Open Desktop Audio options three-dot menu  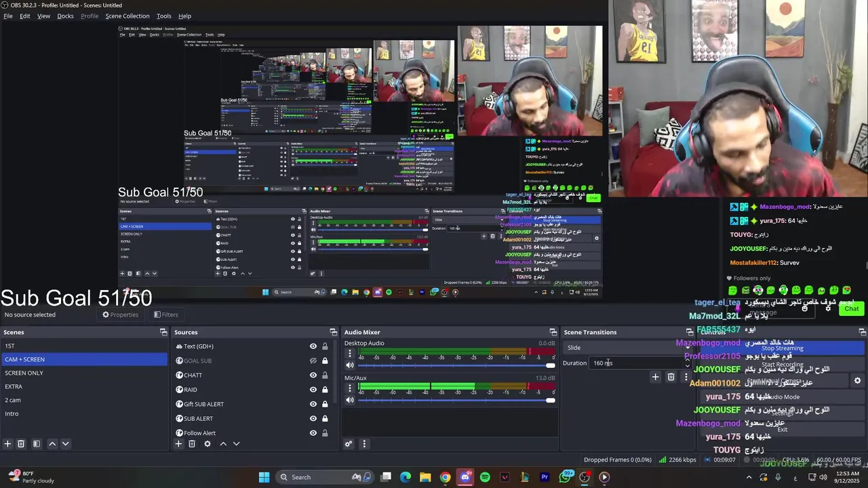350,354
